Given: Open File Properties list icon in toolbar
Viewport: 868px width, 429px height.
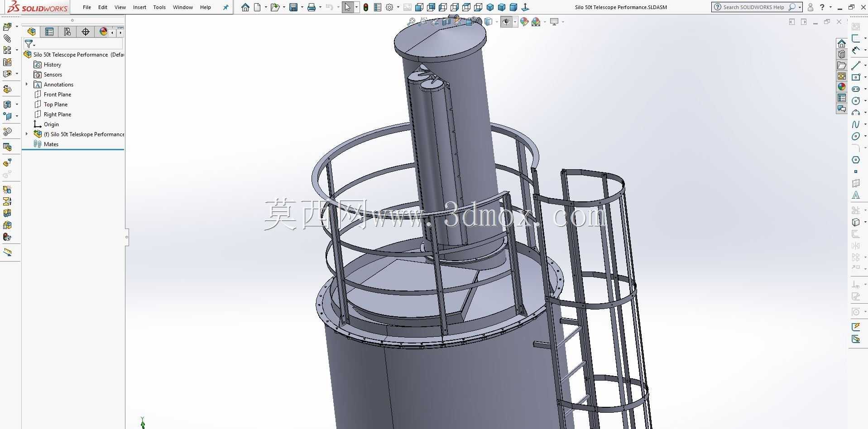Looking at the screenshot, I should (378, 7).
